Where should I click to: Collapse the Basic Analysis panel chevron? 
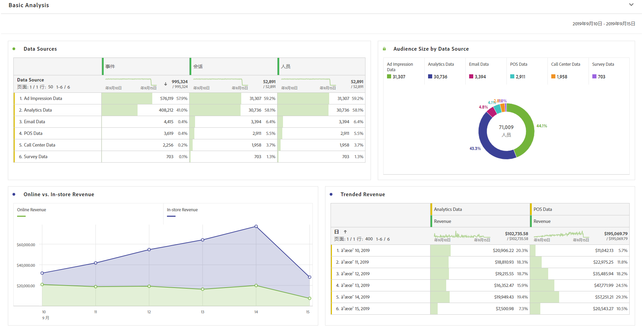[631, 5]
